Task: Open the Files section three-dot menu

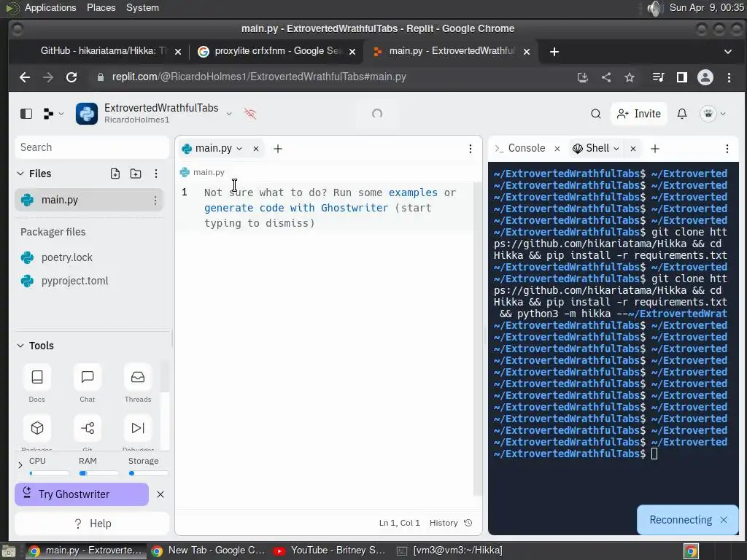Action: (156, 174)
